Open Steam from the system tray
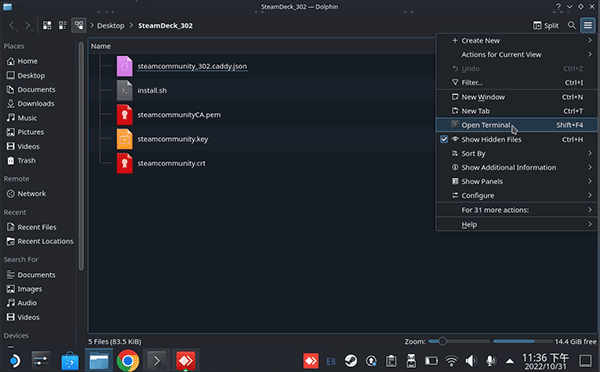The height and width of the screenshot is (372, 600). pyautogui.click(x=351, y=361)
